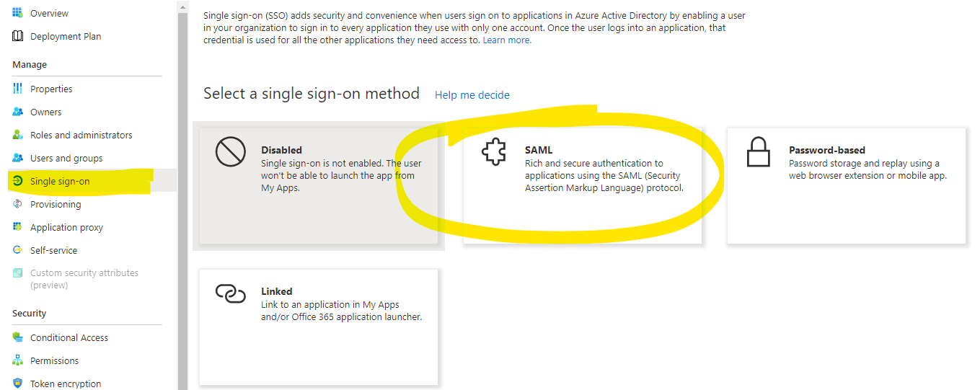Open Roles and administrators
980x390 pixels.
coord(81,135)
